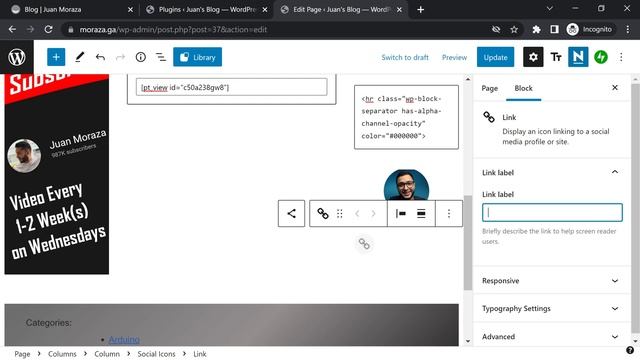Open the Chrome three-dot menu

[x=627, y=29]
